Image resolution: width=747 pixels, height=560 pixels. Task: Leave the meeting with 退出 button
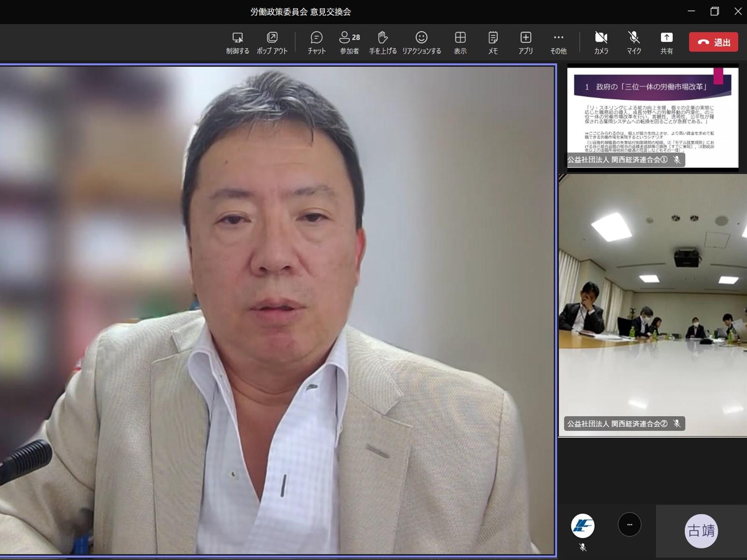713,42
